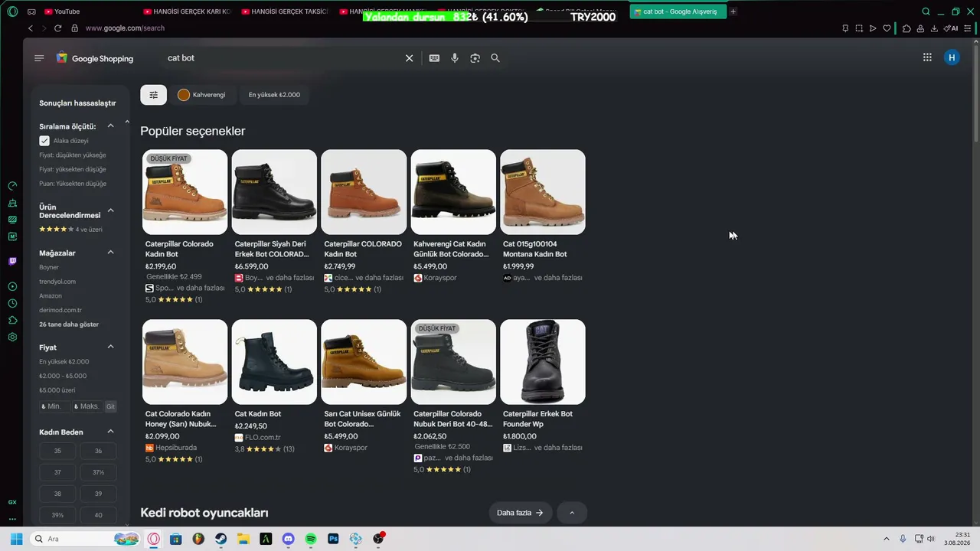Open FL Studio from the taskbar
This screenshot has height=551, width=980.
[x=198, y=539]
